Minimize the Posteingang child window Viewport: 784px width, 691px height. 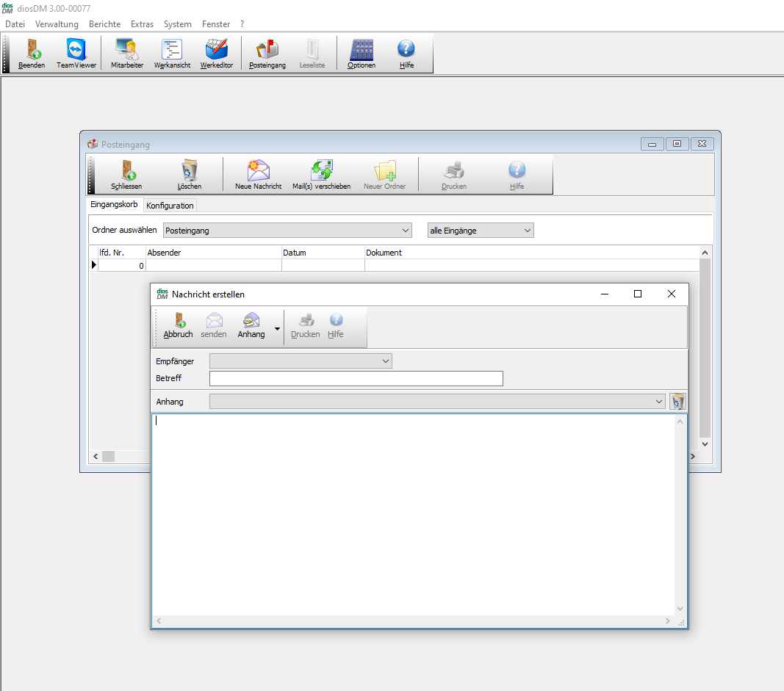point(652,144)
